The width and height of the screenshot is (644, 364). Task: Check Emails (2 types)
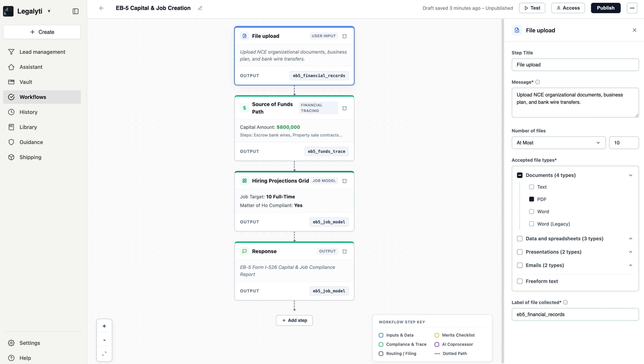click(x=520, y=265)
